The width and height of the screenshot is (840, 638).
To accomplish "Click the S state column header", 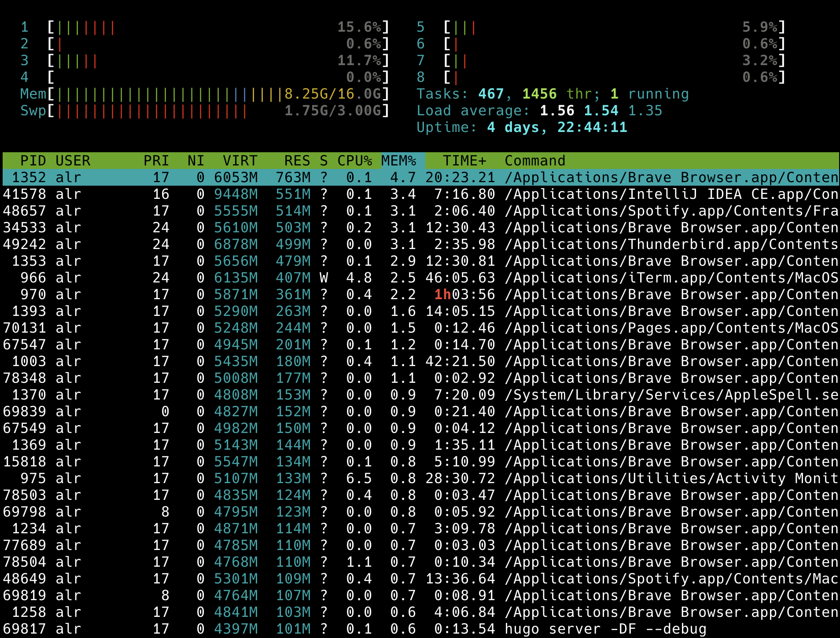I will [x=324, y=161].
